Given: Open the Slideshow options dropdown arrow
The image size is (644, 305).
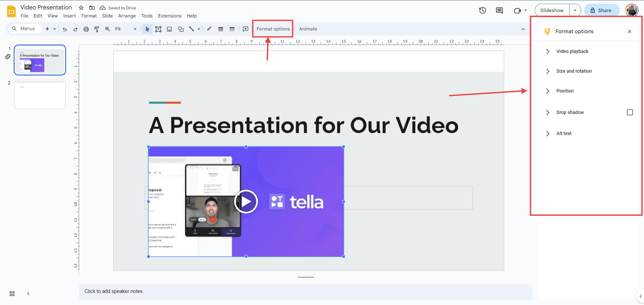Looking at the screenshot, I should [575, 10].
